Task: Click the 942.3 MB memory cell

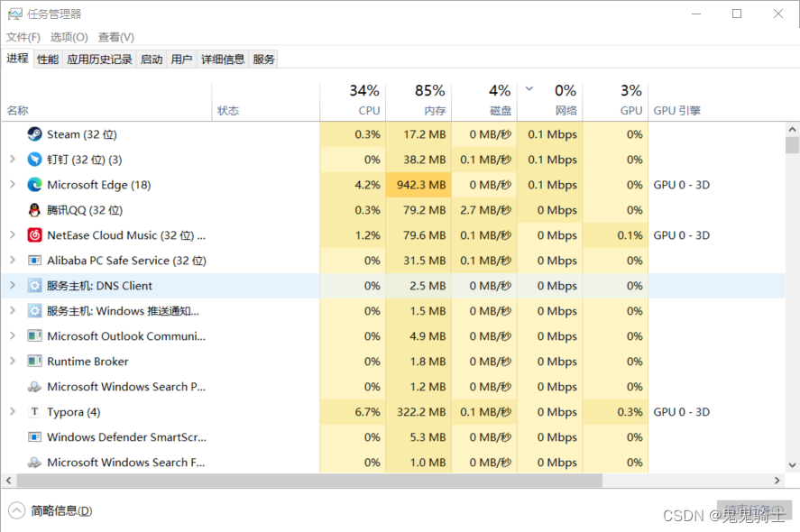Action: click(x=418, y=185)
